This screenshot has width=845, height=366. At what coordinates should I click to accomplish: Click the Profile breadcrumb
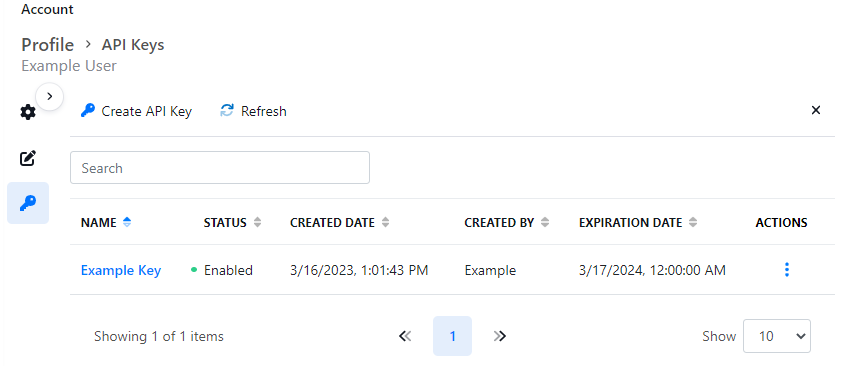[47, 45]
